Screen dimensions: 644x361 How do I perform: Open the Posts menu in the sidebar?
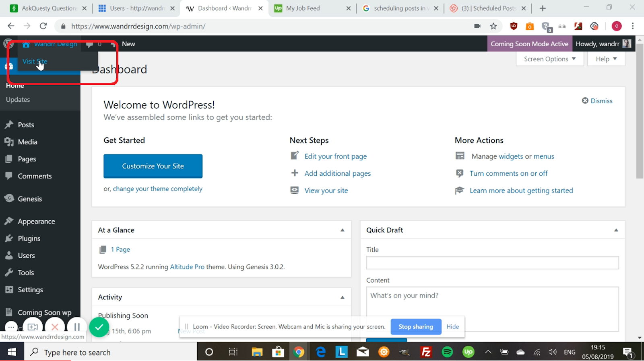coord(26,125)
